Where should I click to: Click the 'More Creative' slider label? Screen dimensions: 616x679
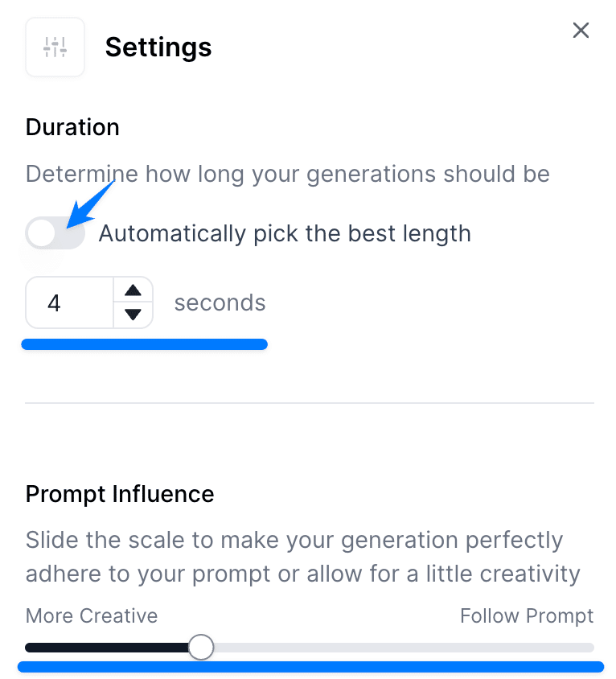coord(92,616)
